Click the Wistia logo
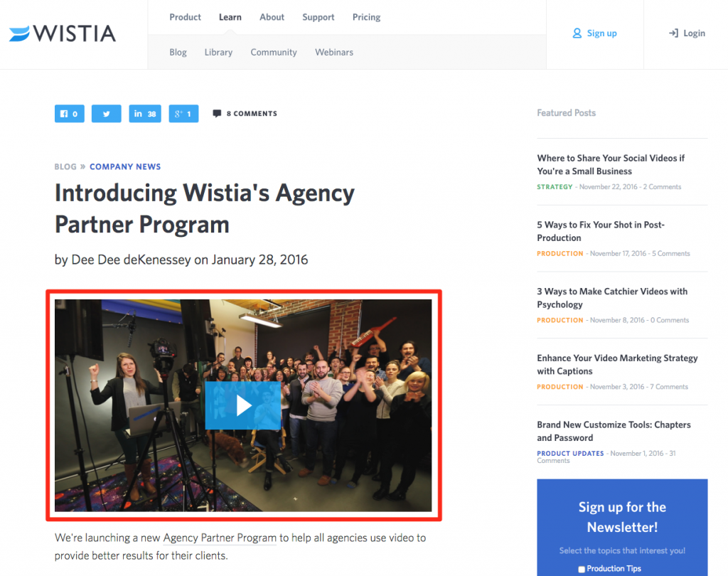 63,33
